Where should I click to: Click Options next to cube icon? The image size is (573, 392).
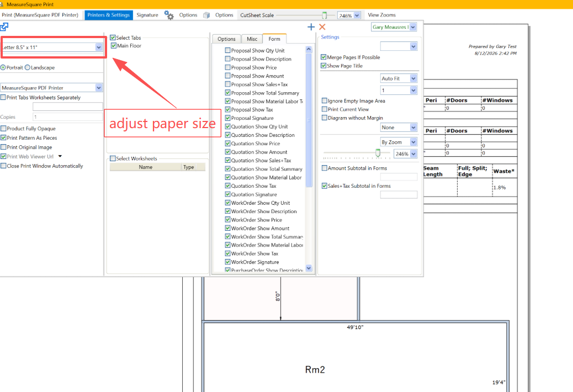tap(224, 15)
